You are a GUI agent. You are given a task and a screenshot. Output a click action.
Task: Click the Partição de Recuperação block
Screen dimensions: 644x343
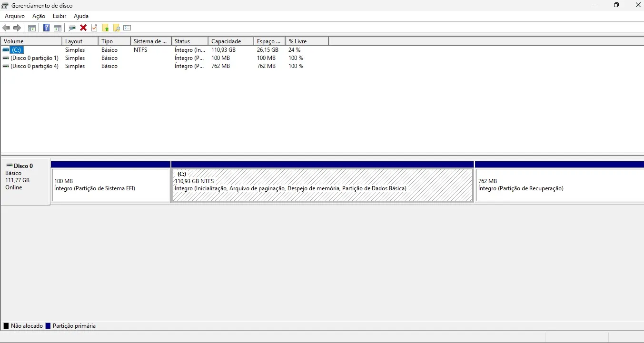[557, 185]
